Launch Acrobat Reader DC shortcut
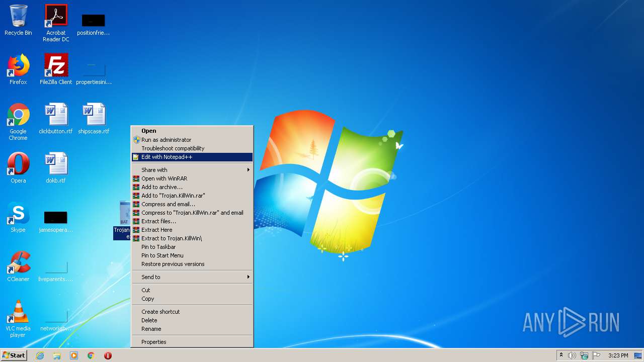644x362 pixels. pyautogui.click(x=56, y=23)
